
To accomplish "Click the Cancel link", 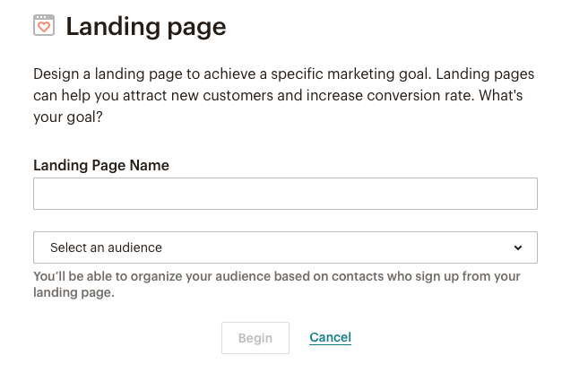I will (331, 337).
